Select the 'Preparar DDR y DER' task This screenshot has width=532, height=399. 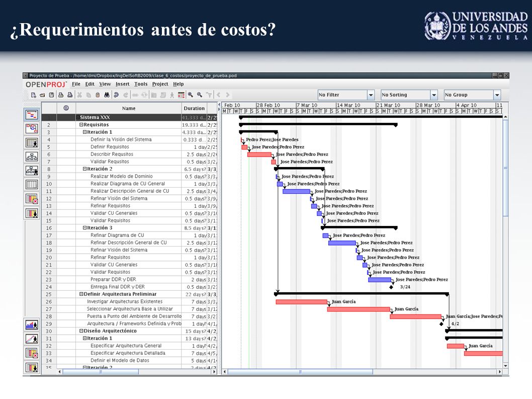(x=113, y=279)
